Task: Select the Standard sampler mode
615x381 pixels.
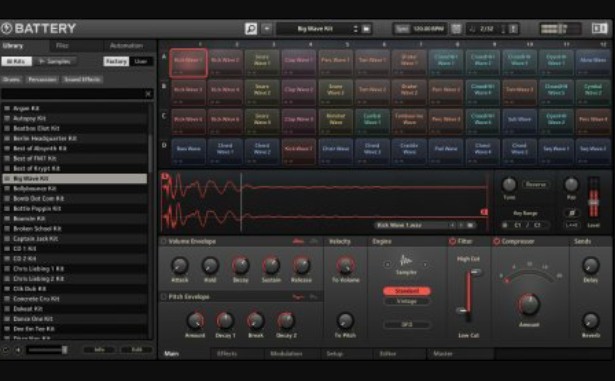Action: pos(407,291)
